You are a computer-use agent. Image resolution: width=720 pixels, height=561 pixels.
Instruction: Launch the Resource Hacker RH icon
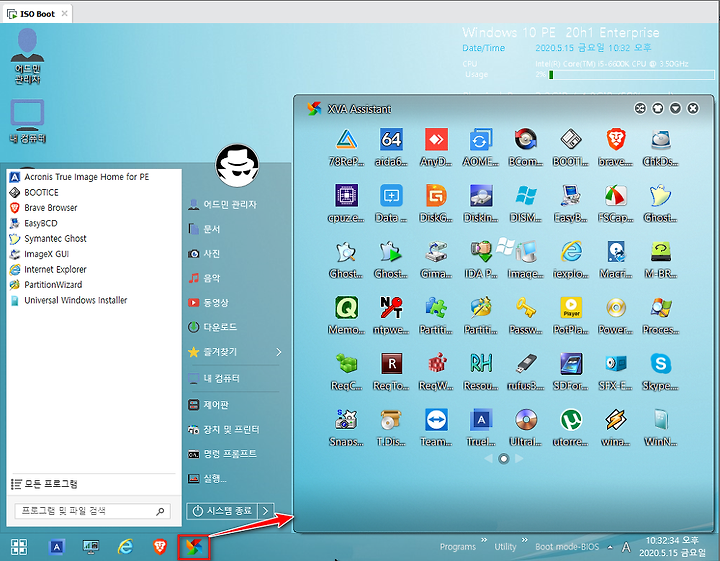click(x=481, y=364)
